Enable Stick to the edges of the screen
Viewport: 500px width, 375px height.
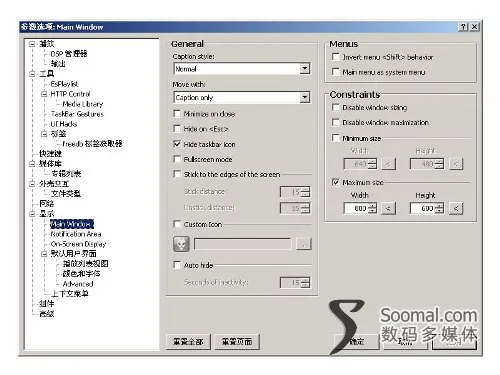click(x=177, y=174)
